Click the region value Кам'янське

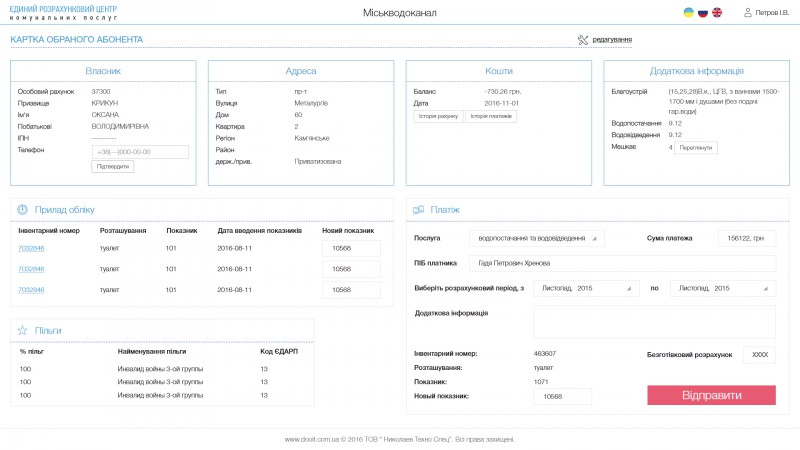coord(312,138)
